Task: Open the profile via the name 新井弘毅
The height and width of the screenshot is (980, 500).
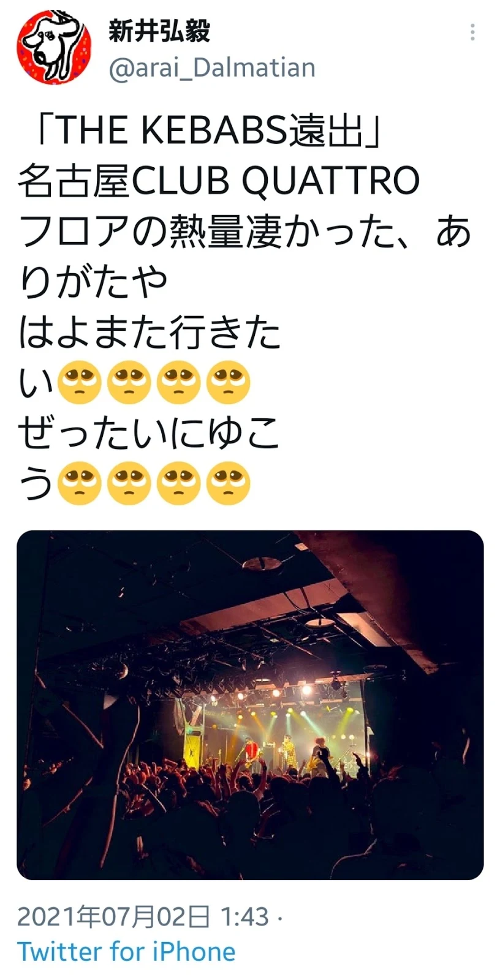Action: (159, 30)
